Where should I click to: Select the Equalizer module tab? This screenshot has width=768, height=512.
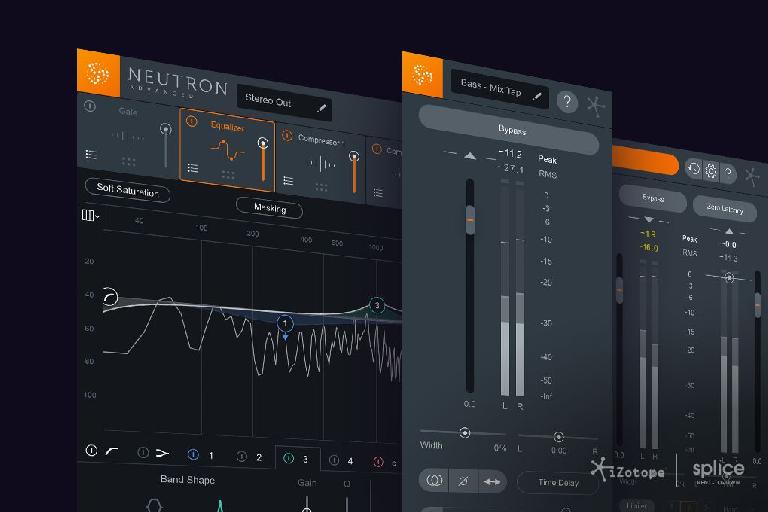[x=227, y=149]
